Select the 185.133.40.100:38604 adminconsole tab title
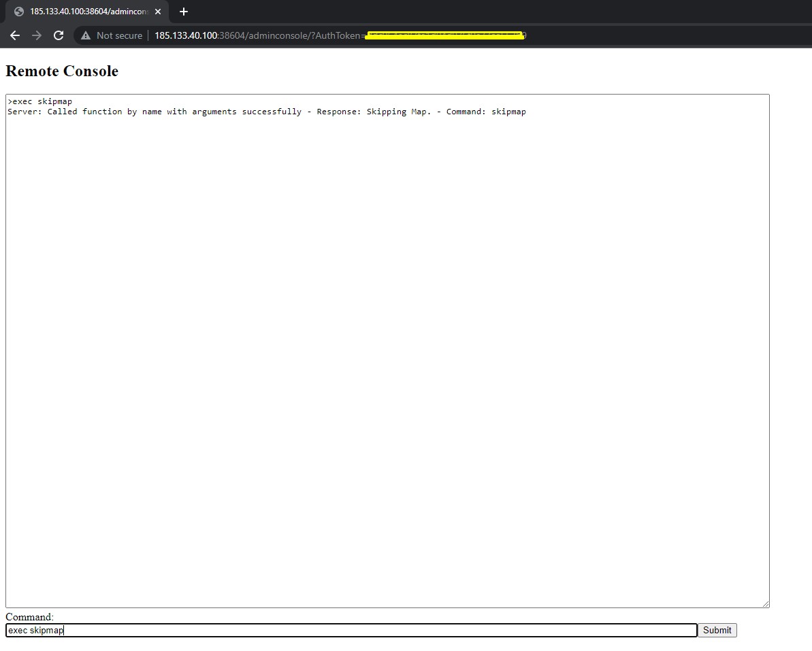This screenshot has height=651, width=812. tap(88, 12)
